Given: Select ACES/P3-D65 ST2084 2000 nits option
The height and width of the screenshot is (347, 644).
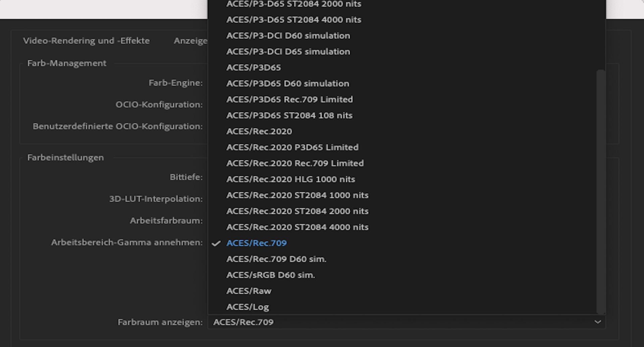Looking at the screenshot, I should 294,4.
